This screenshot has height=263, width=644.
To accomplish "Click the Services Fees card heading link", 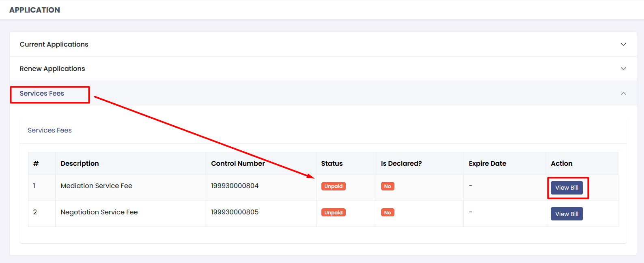I will [x=50, y=130].
